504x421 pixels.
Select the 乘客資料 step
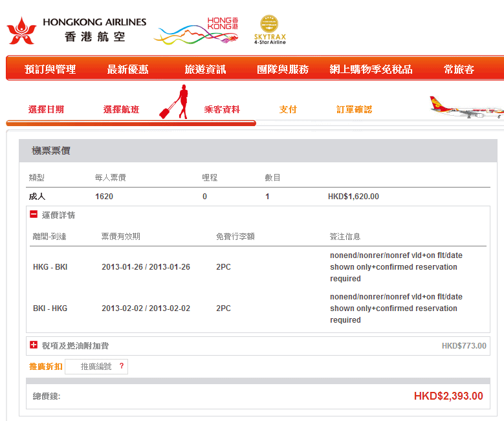222,109
